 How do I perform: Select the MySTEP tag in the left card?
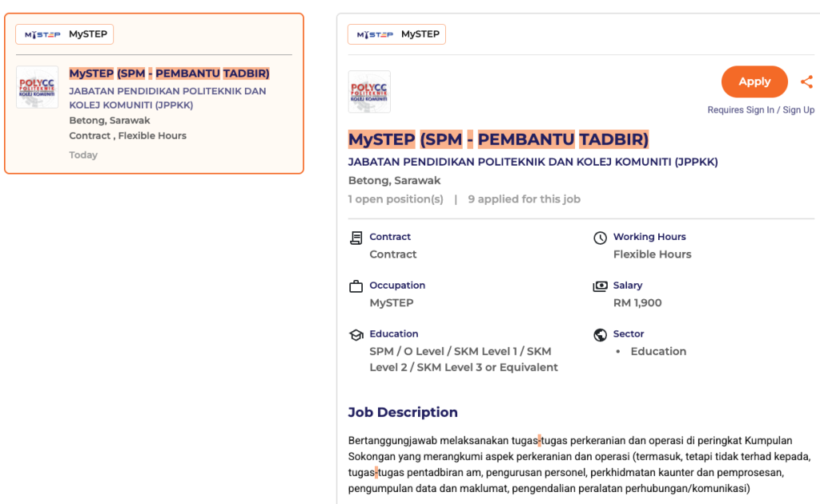point(64,34)
